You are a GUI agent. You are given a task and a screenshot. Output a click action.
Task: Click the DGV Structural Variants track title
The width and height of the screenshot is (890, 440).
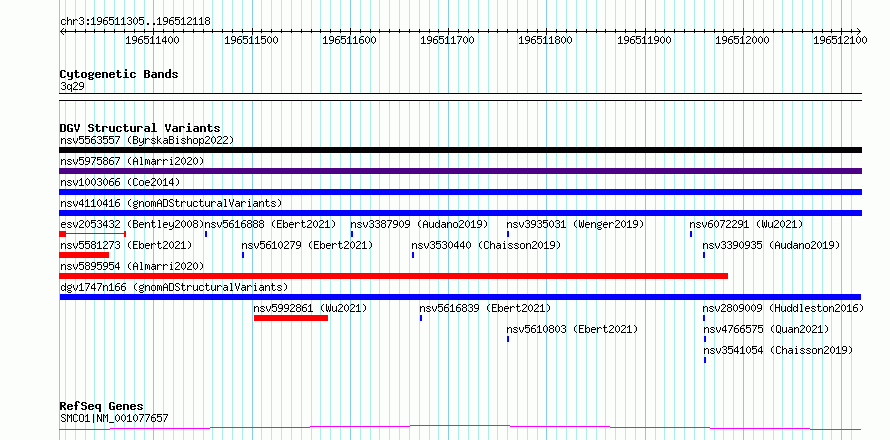(x=140, y=128)
